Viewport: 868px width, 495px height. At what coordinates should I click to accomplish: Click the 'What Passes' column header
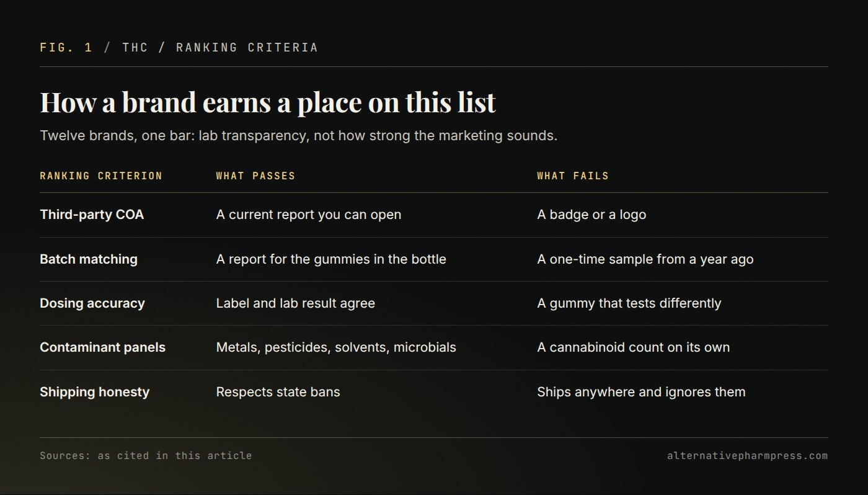tap(255, 176)
